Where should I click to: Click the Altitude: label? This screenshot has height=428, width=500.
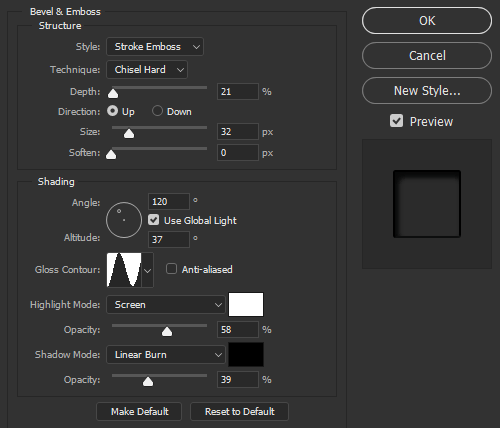click(82, 238)
